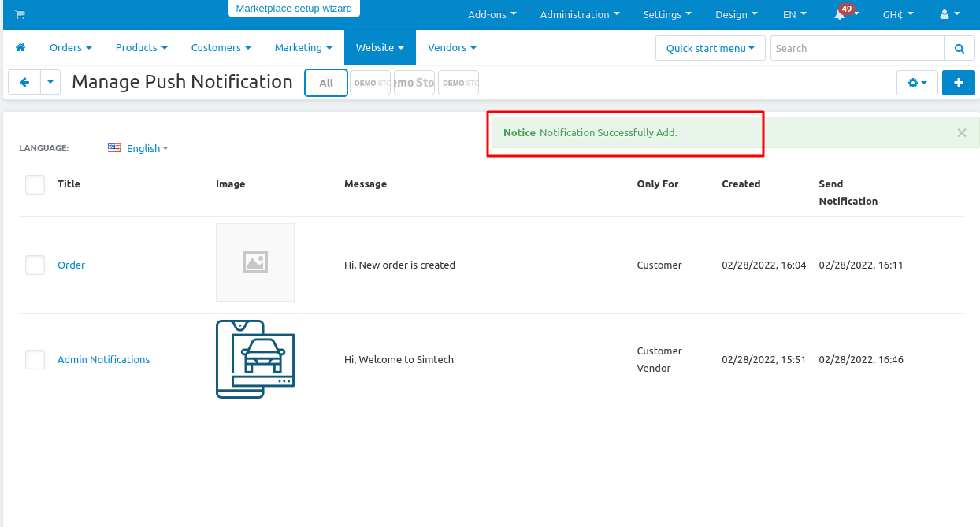Check the Admin Notifications row checkbox
The width and height of the screenshot is (980, 527).
(35, 360)
